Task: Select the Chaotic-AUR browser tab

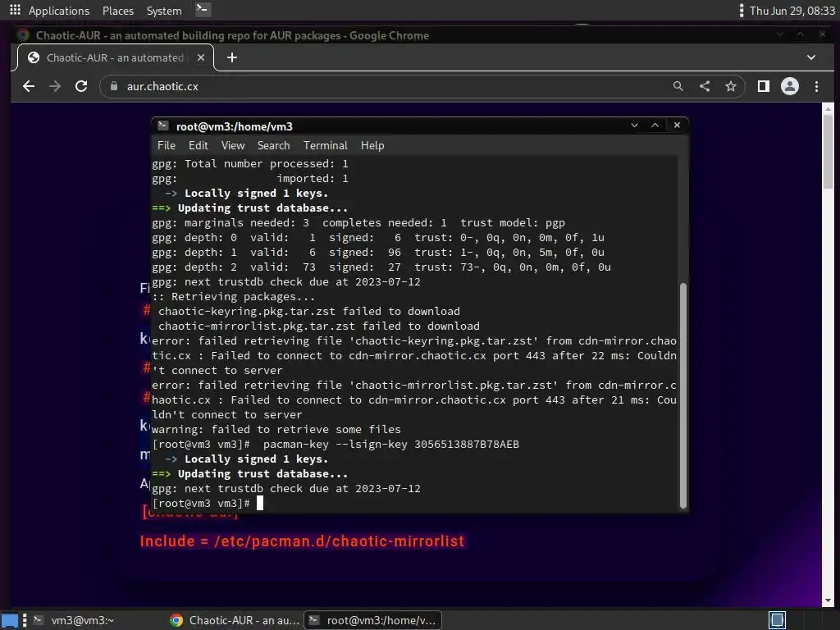Action: pos(115,57)
